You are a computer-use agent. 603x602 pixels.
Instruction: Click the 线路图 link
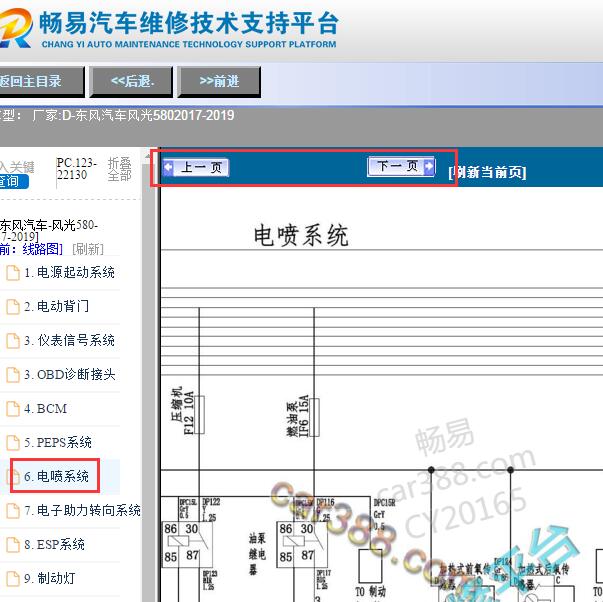click(x=42, y=249)
